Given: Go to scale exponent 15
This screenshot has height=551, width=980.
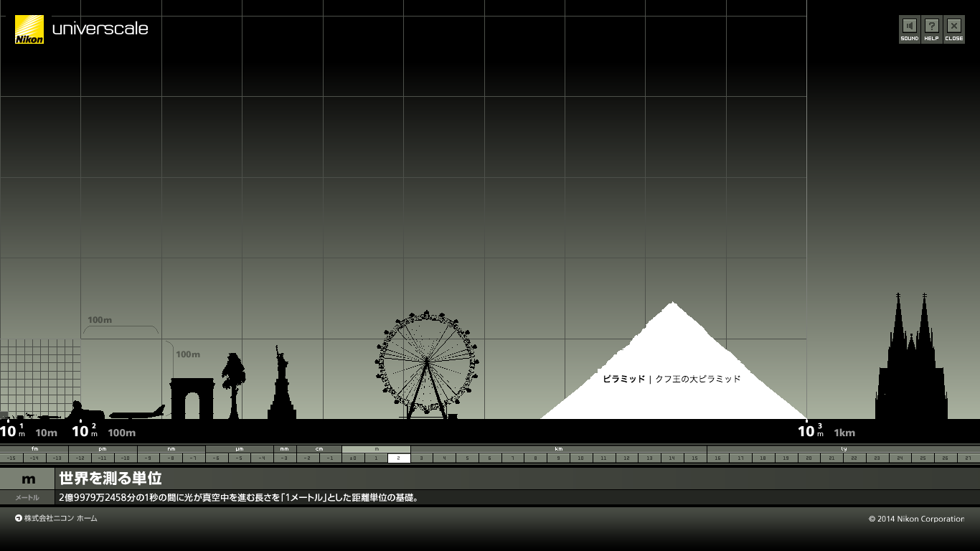Looking at the screenshot, I should coord(694,458).
